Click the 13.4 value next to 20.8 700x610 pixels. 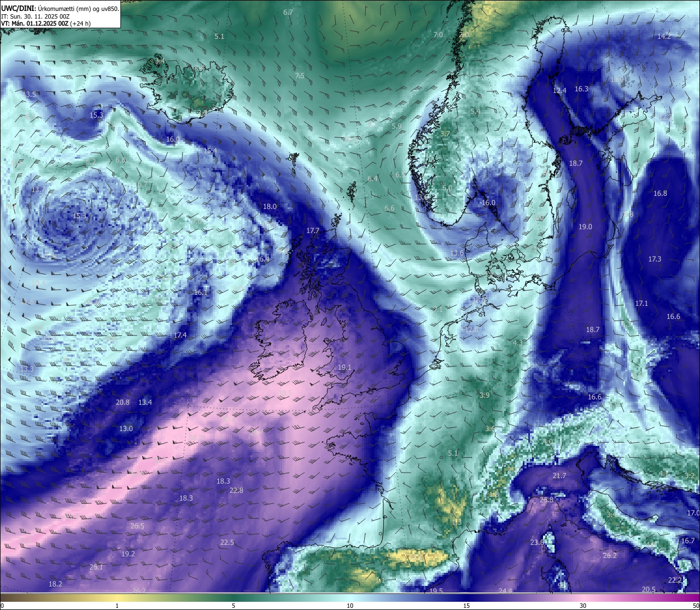click(145, 402)
